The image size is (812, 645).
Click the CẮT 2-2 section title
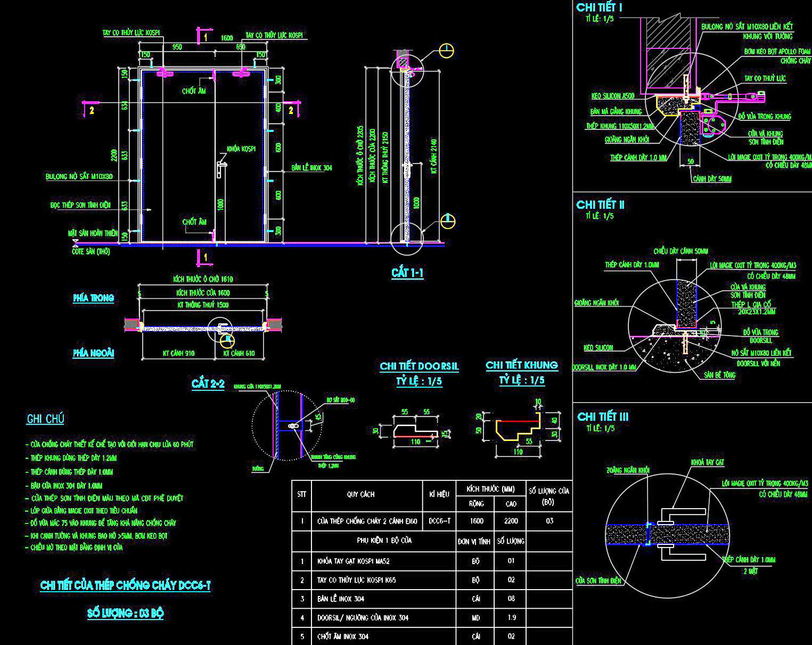click(208, 383)
